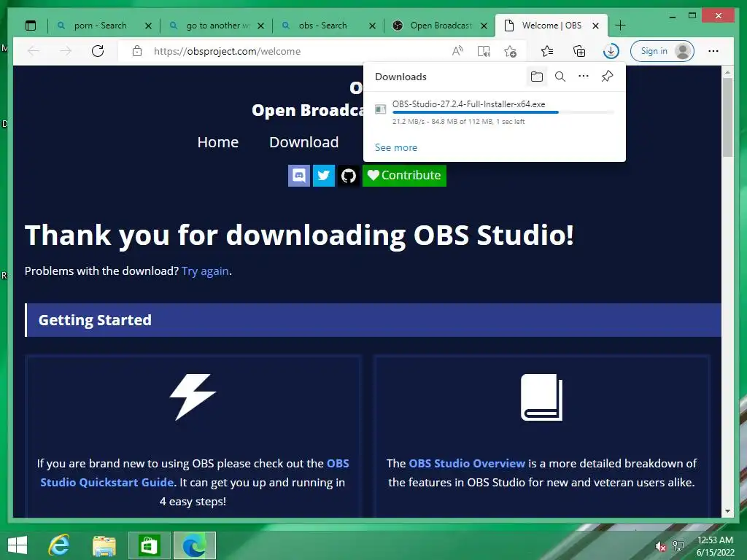Open Immersive Reader view

[x=484, y=51]
